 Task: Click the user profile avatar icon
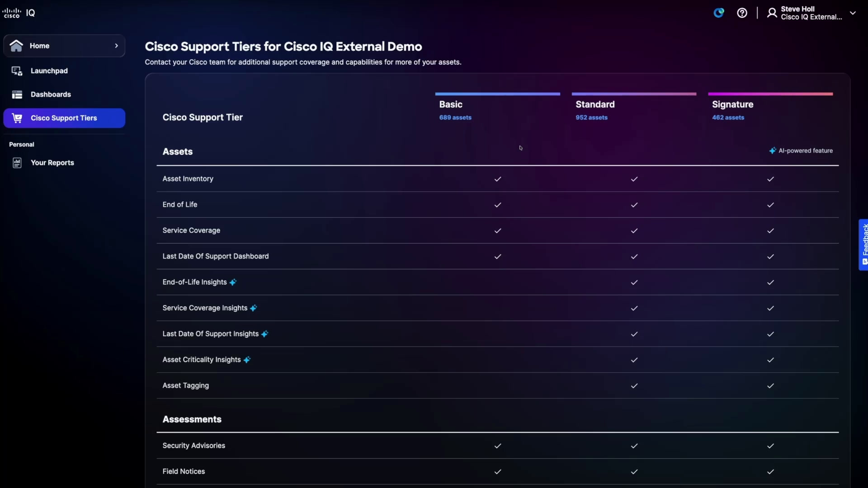(x=772, y=13)
